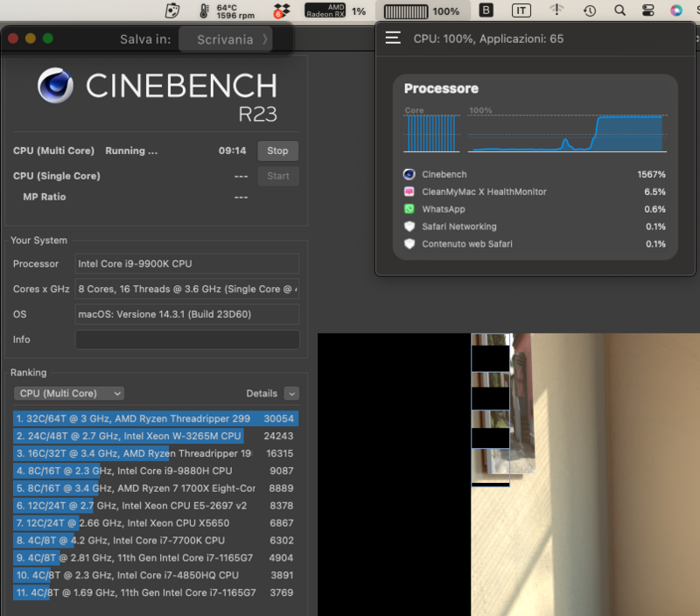Viewport: 700px width, 616px height.
Task: Click the MP Ratio label
Action: pyautogui.click(x=45, y=197)
